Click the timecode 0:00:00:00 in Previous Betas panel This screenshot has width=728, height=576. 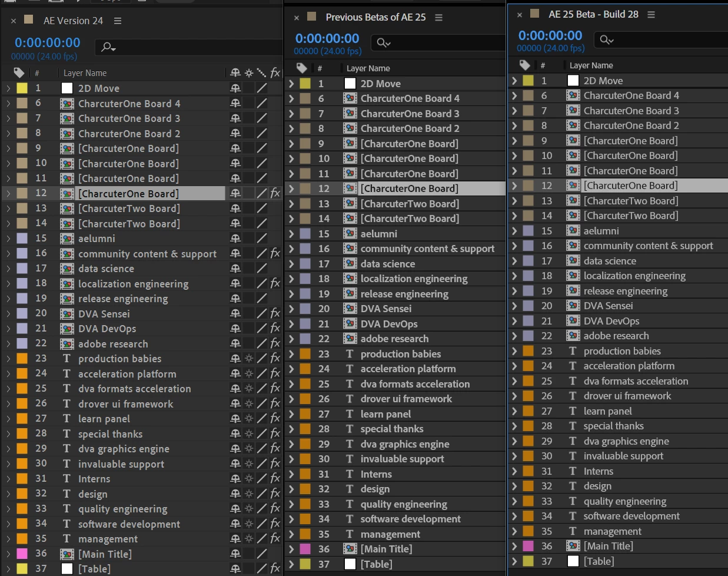(x=327, y=38)
